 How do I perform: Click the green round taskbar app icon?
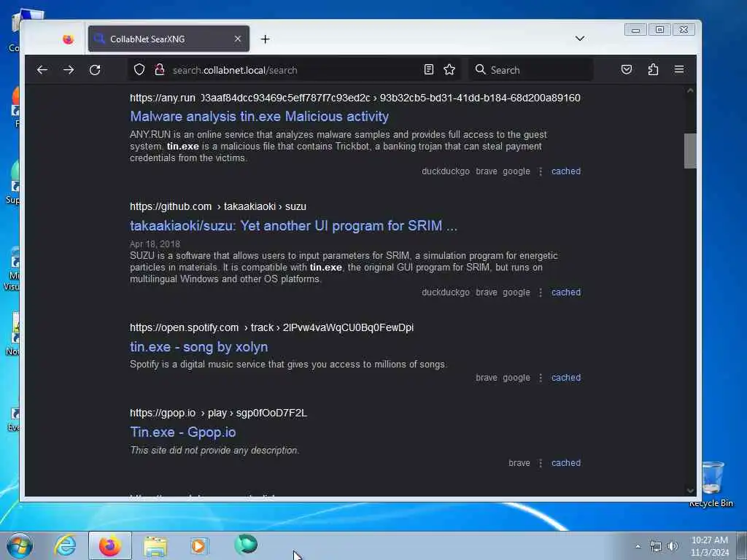point(246,545)
